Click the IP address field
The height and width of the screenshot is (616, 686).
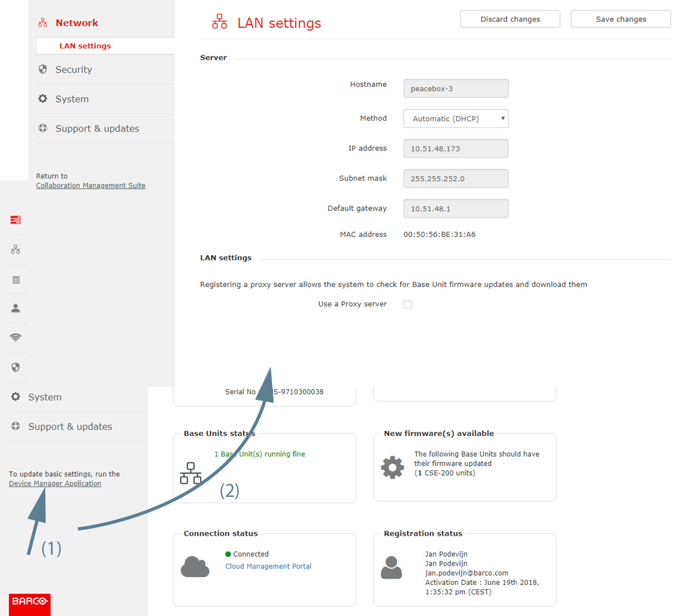pos(456,148)
